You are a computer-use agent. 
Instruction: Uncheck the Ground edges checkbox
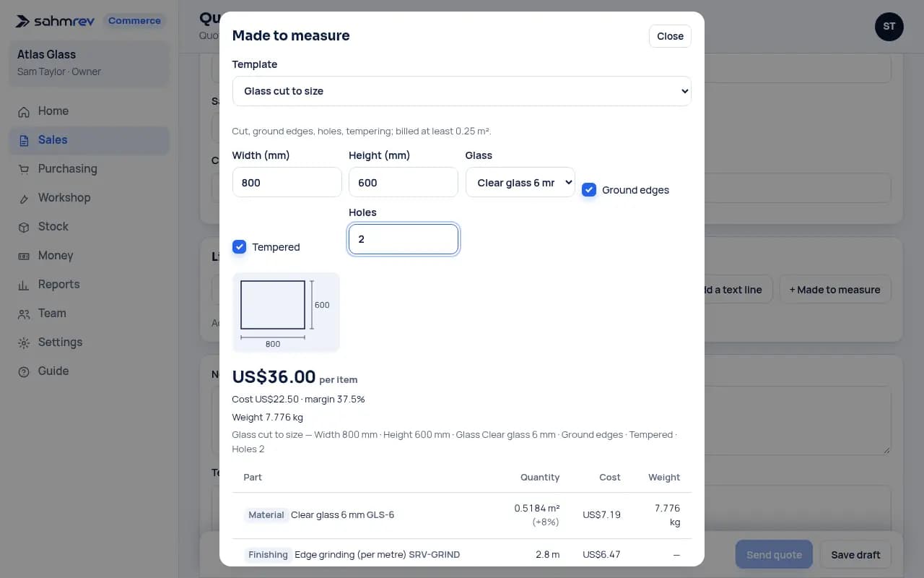click(x=589, y=189)
